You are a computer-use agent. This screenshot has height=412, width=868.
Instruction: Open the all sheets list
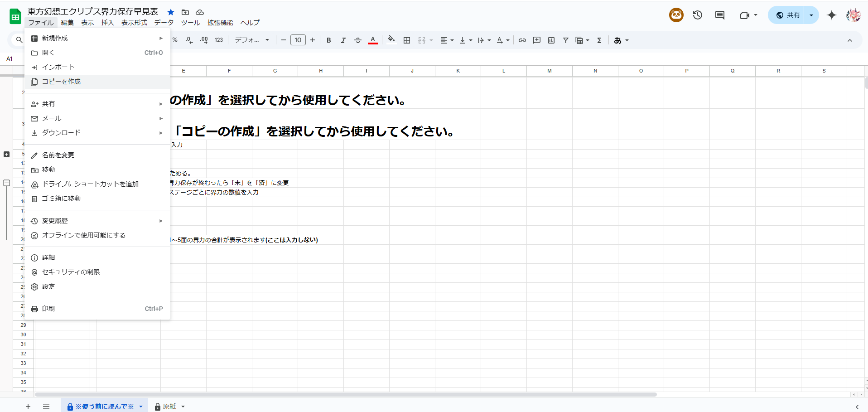[46, 407]
